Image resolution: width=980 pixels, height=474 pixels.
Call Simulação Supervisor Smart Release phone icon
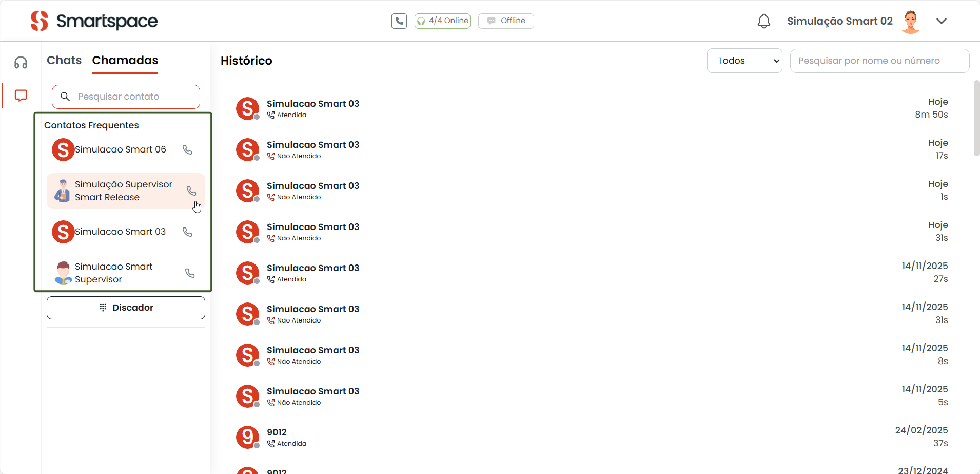point(191,191)
